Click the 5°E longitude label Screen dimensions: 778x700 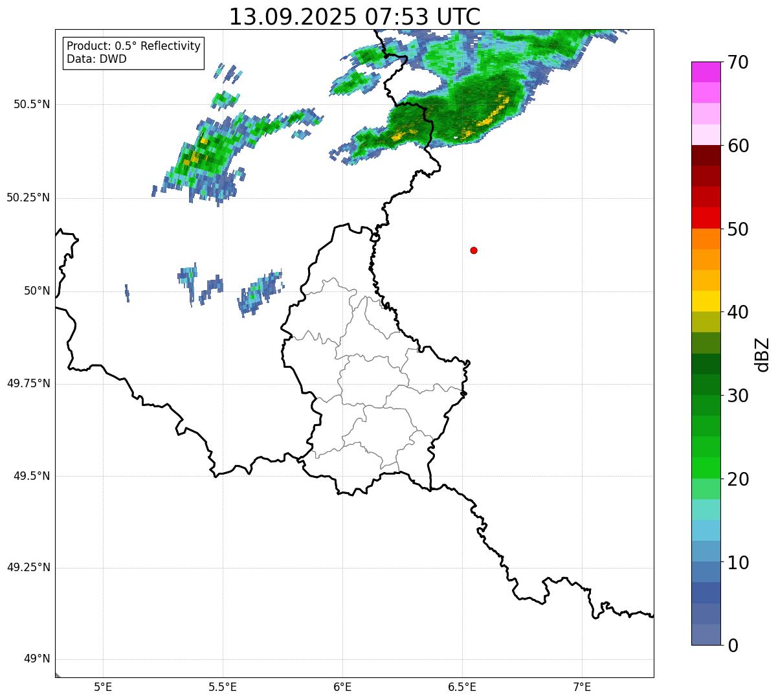[x=103, y=687]
